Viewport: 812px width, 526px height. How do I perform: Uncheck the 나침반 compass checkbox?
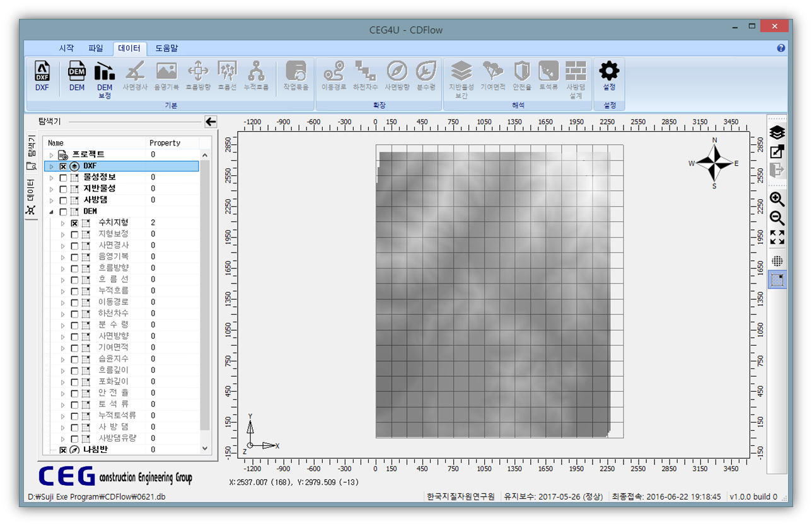click(x=63, y=450)
